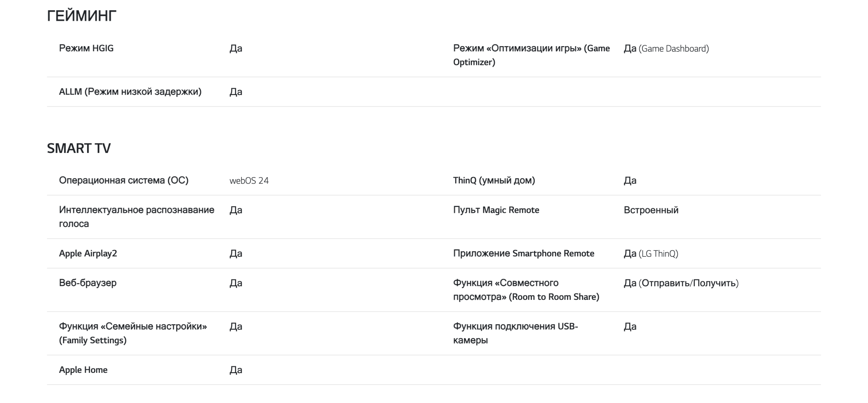Click the ГЕЙМИНГ section heading
The width and height of the screenshot is (868, 403).
click(82, 16)
